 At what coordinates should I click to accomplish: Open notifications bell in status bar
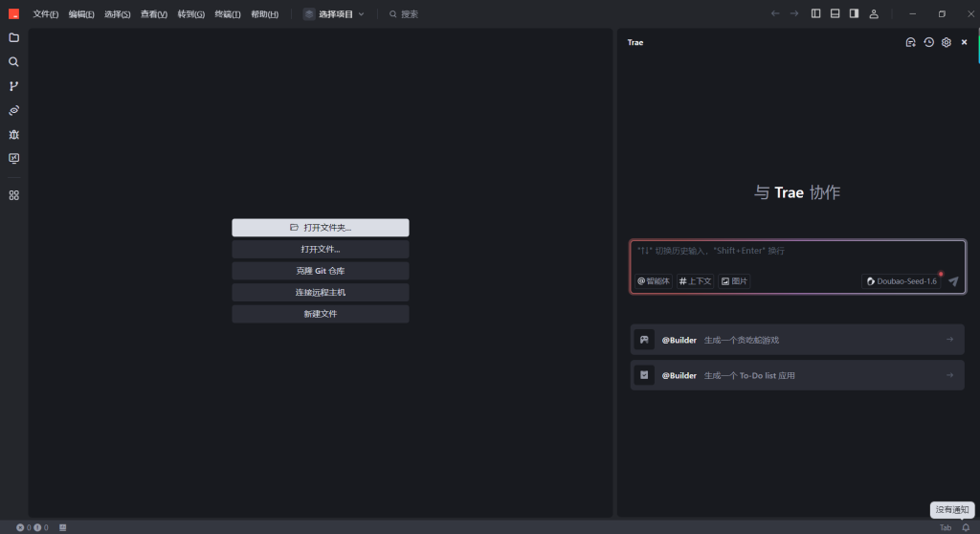[x=966, y=527]
